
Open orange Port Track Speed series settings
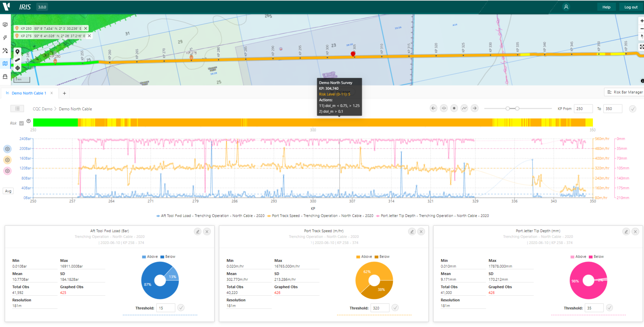click(x=7, y=160)
